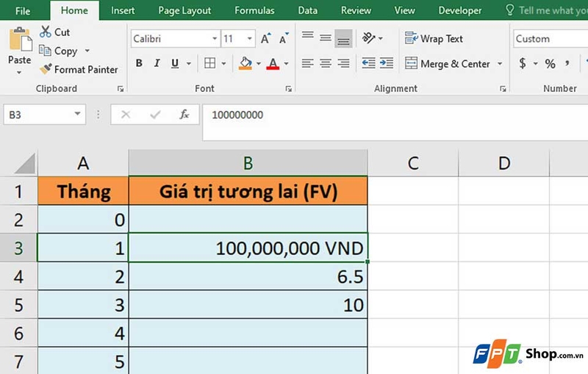588x374 pixels.
Task: Align text right
Action: (343, 63)
